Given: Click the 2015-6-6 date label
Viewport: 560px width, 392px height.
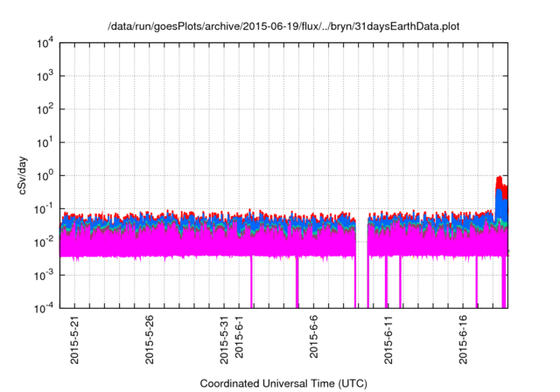Looking at the screenshot, I should click(x=313, y=337).
